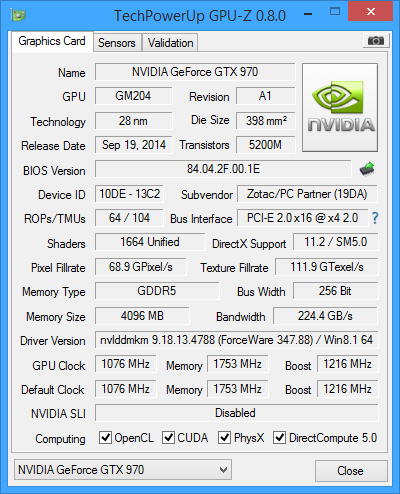Switch to the Sensors tab

(x=117, y=43)
